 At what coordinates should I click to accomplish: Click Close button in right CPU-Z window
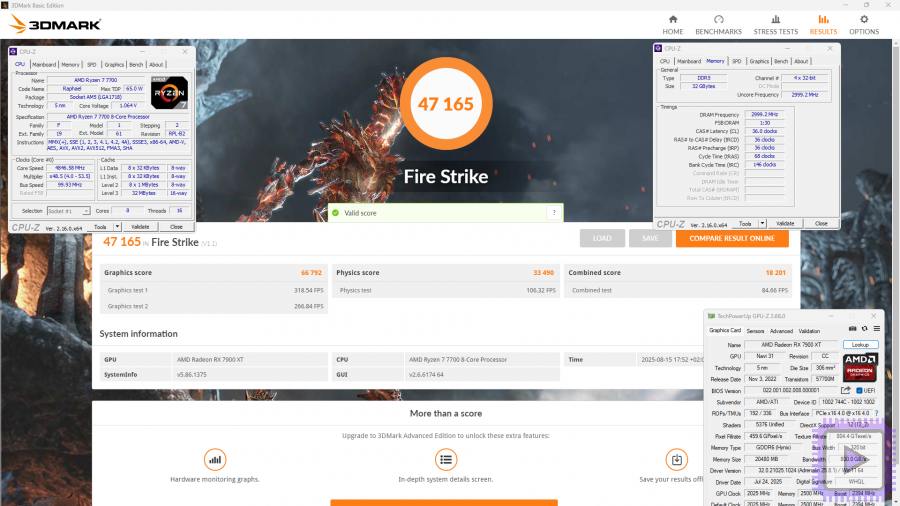[x=821, y=224]
